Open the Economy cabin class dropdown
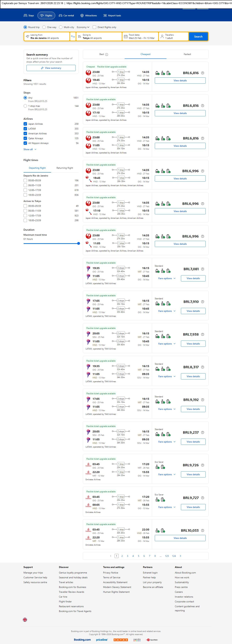 point(83,27)
